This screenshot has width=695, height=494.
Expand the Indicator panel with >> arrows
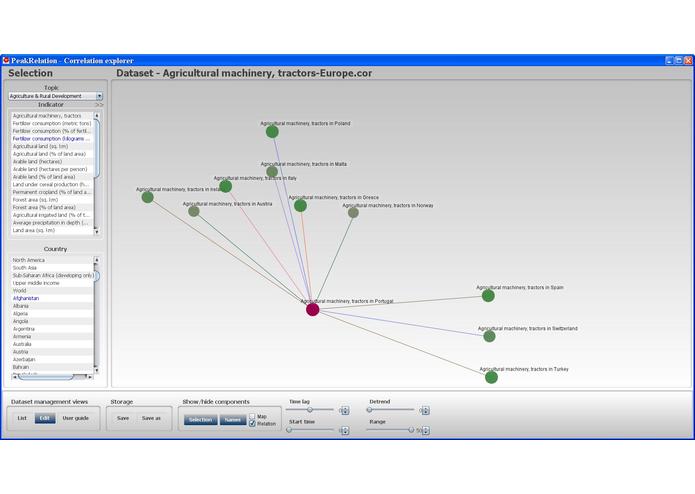click(99, 105)
